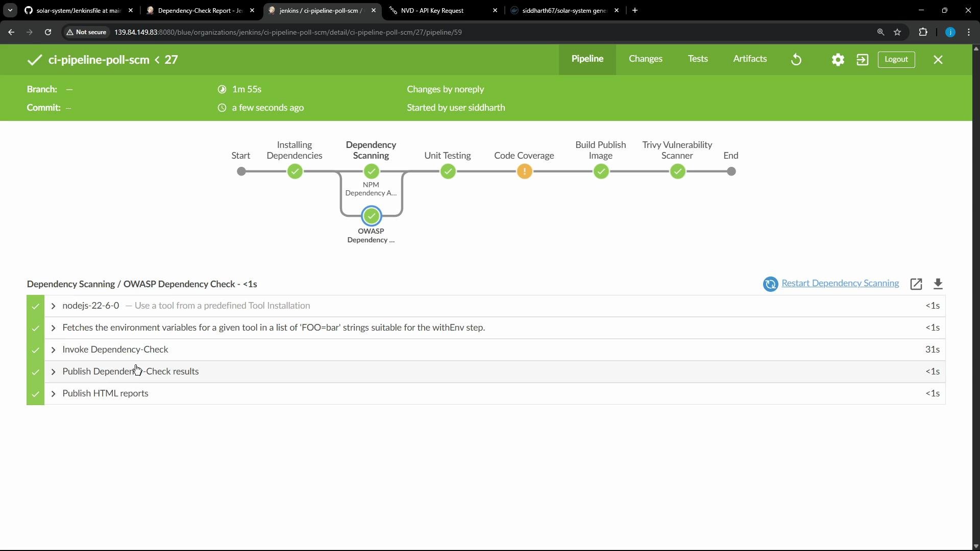Open browser three-dot menu
The height and width of the screenshot is (551, 980).
pyautogui.click(x=969, y=32)
